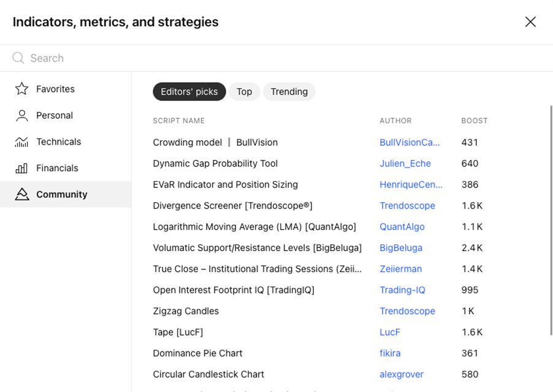Add Dominance Pie Chart script
The width and height of the screenshot is (553, 392).
coord(197,353)
